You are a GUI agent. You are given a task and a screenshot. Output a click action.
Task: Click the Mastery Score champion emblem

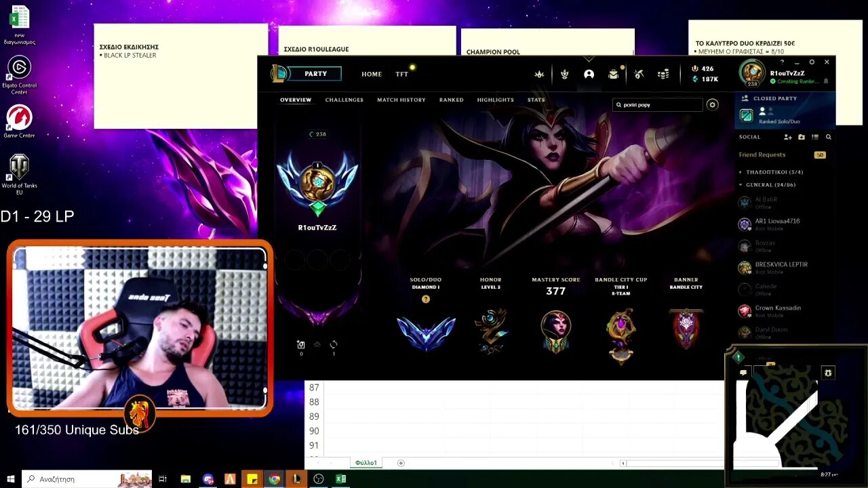coord(556,331)
